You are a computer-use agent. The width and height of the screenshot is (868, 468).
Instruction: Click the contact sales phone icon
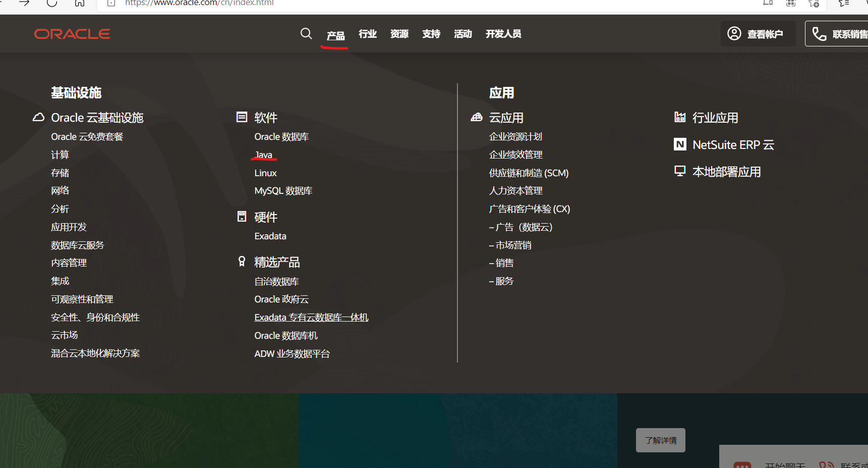pos(819,34)
